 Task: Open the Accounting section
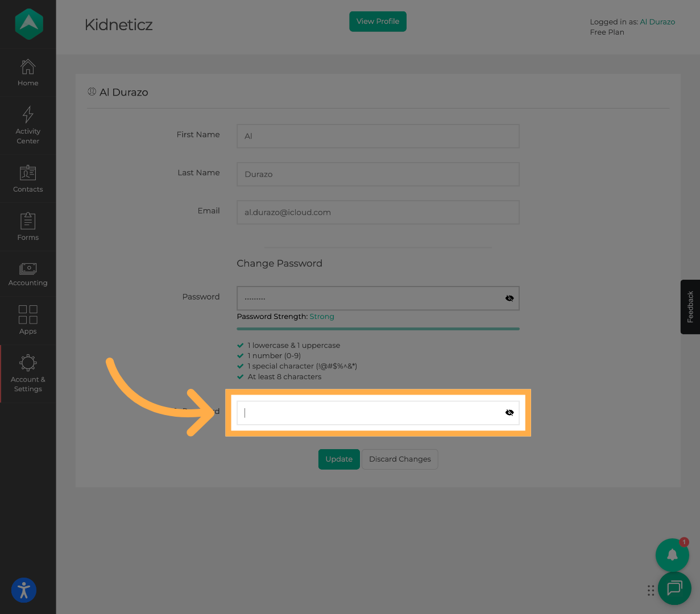pyautogui.click(x=27, y=273)
